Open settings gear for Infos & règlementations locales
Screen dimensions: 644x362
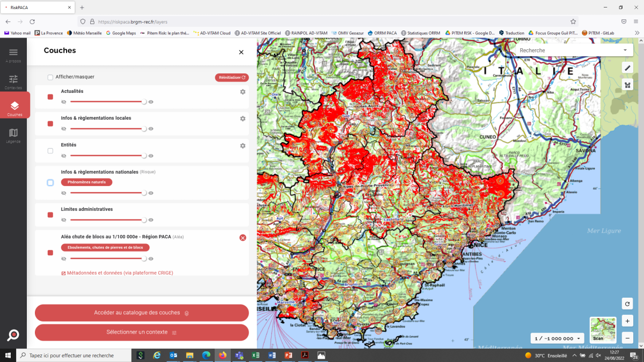pos(243,119)
